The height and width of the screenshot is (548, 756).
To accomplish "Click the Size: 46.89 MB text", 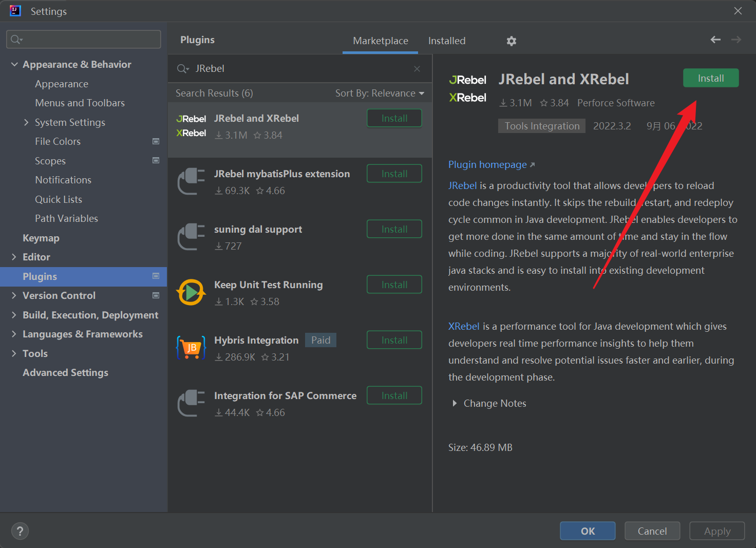I will [480, 447].
